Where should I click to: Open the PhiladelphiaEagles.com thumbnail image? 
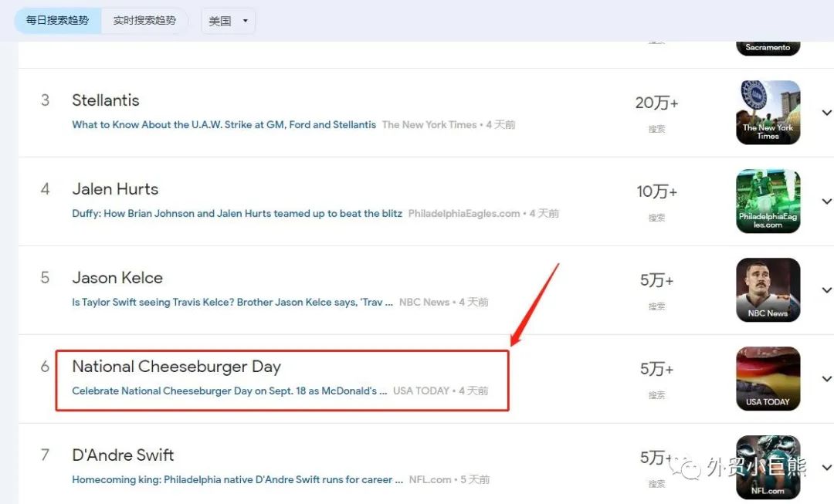coord(768,201)
